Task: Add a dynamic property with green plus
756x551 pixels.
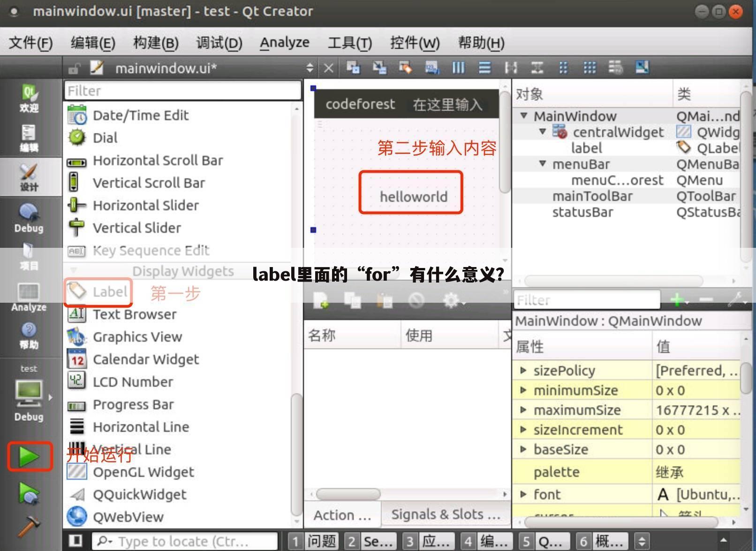Action: tap(678, 299)
